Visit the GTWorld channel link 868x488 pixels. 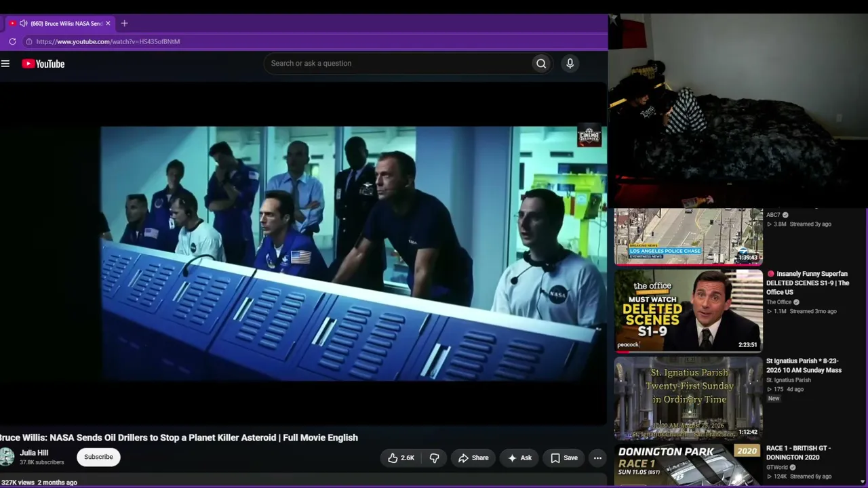pos(777,467)
